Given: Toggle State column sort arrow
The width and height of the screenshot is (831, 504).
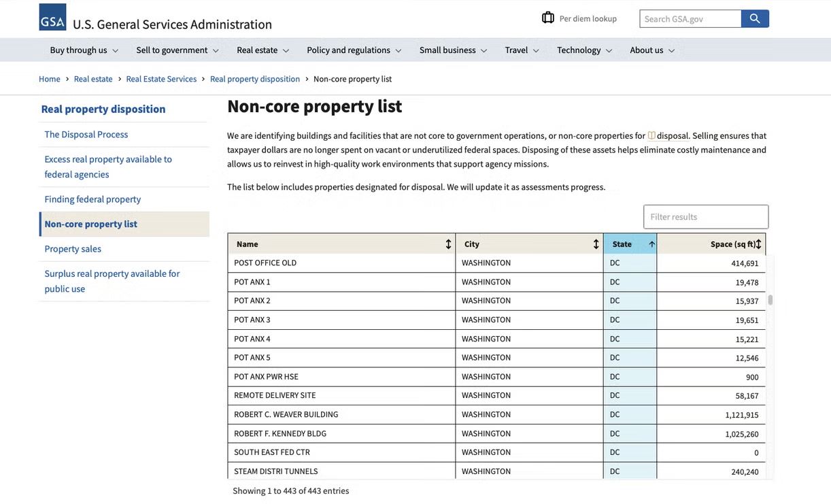Looking at the screenshot, I should pyautogui.click(x=651, y=244).
